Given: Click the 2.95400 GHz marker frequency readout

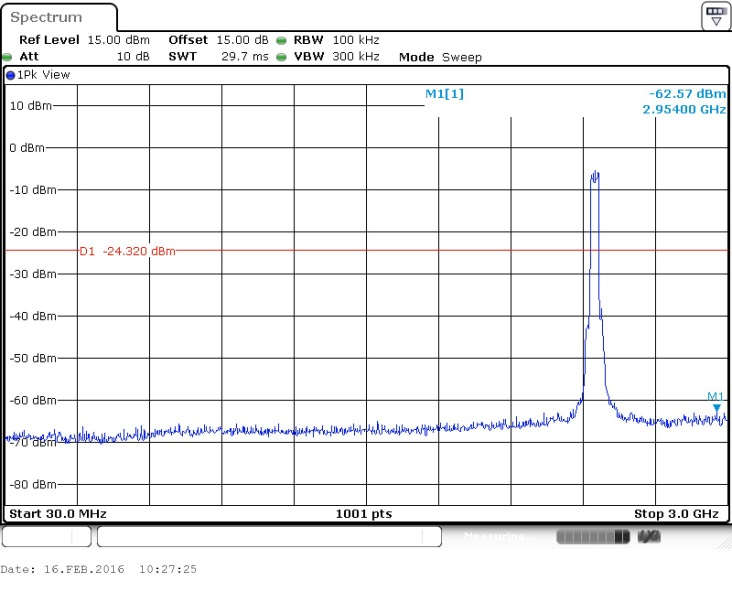Looking at the screenshot, I should [684, 109].
